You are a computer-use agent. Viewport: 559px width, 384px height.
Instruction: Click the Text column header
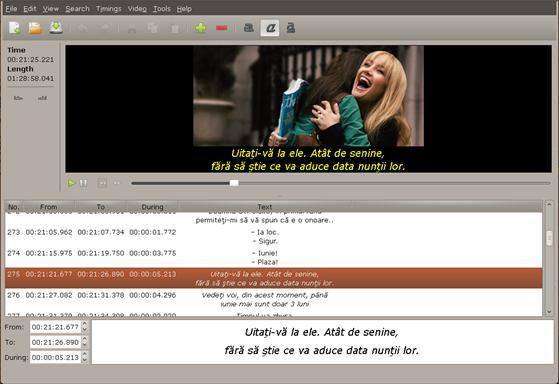point(265,207)
